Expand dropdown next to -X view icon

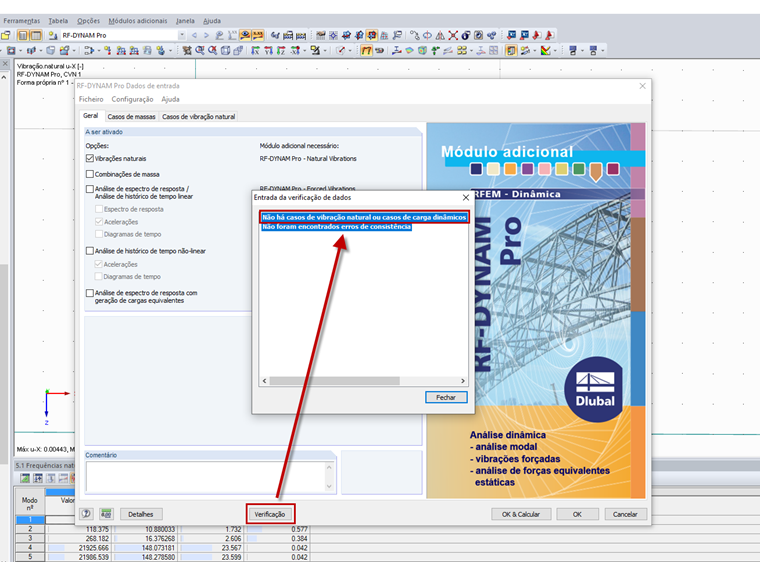point(304,50)
